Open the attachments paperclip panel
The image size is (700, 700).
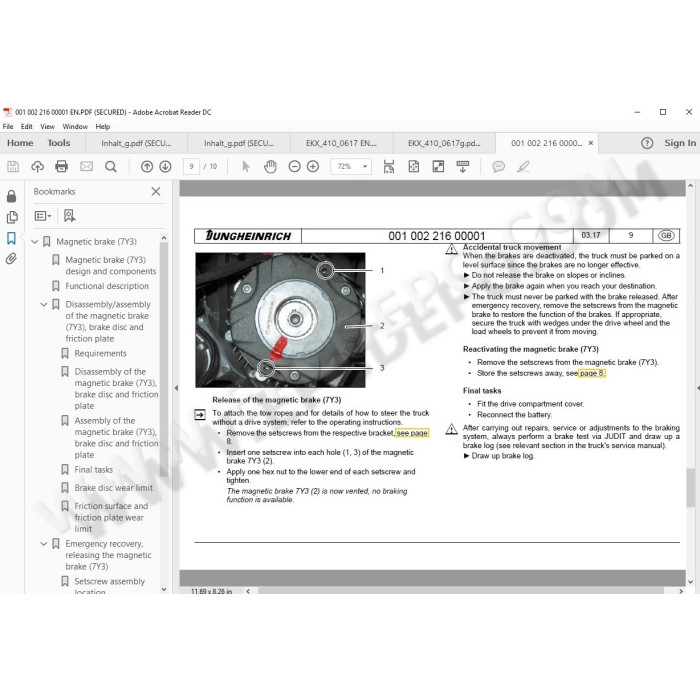pos(12,258)
